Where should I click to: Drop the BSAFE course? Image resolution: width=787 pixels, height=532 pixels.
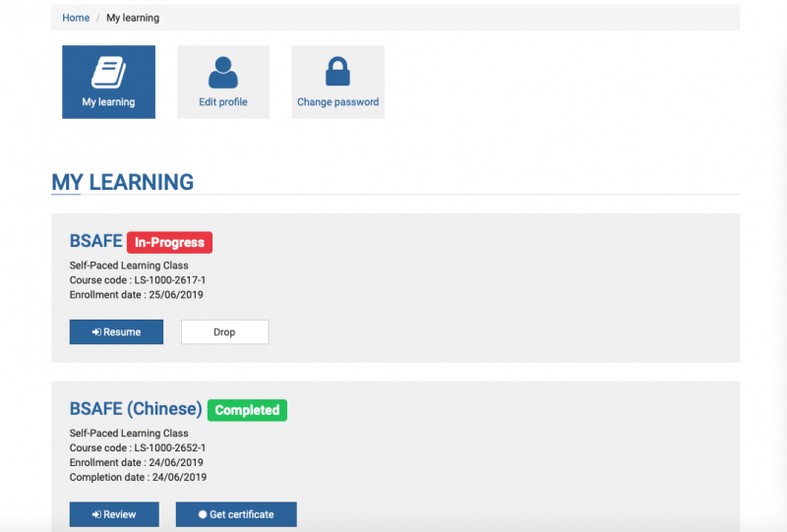coord(225,331)
